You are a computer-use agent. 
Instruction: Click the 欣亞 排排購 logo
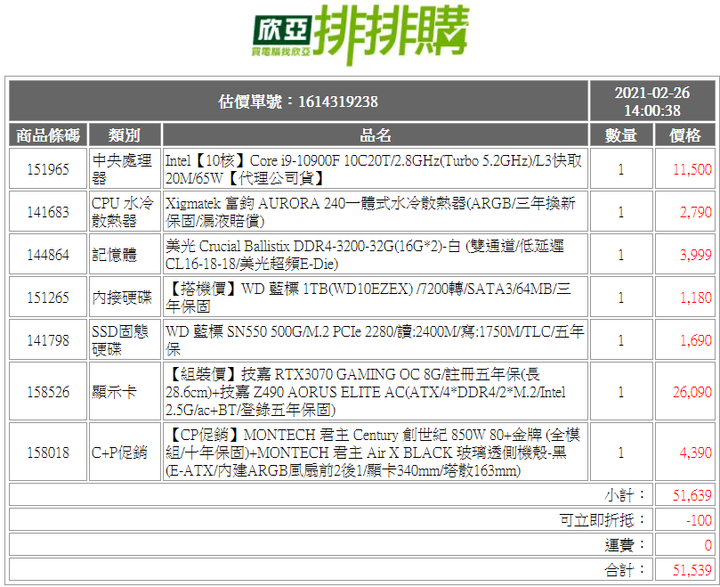361,34
